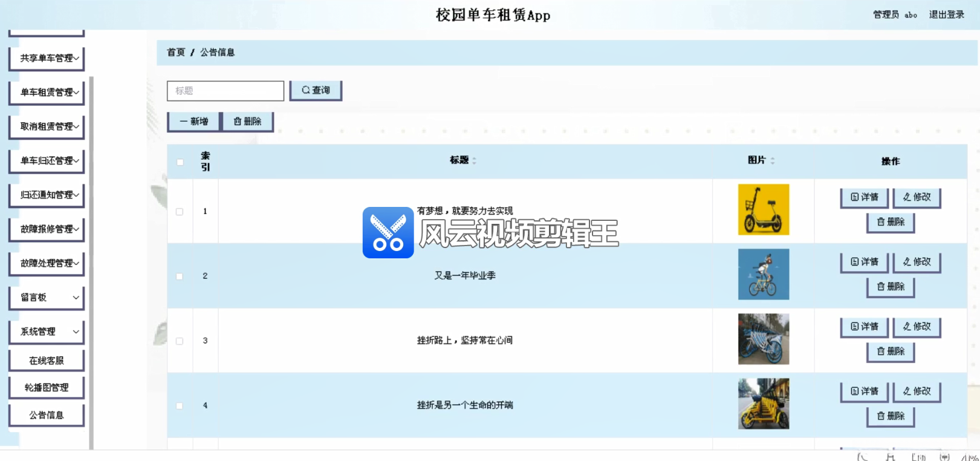Viewport: 980px width, 461px height.
Task: Check the checkbox for row 3
Action: (x=180, y=341)
